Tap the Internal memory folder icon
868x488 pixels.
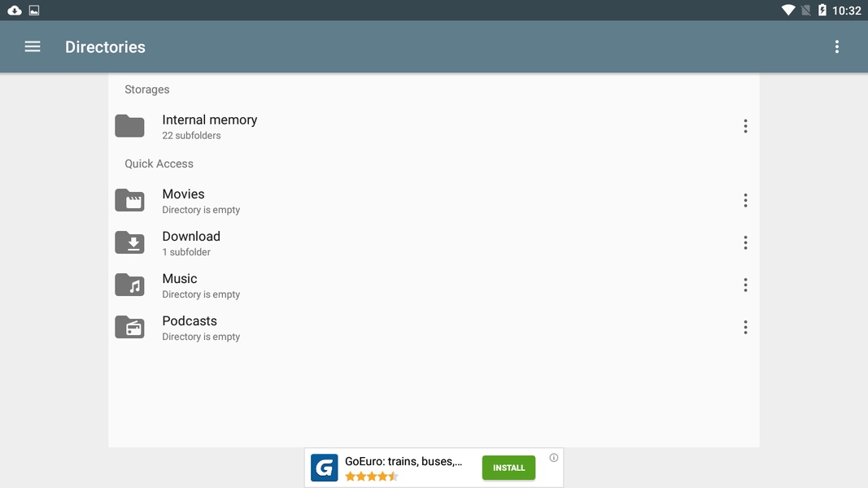tap(129, 126)
